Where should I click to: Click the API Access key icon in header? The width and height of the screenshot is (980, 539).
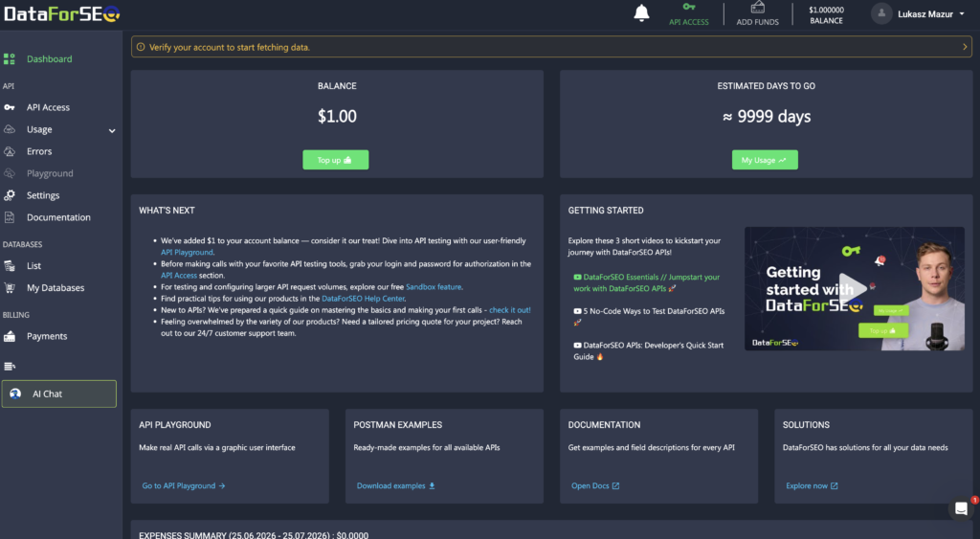click(x=689, y=7)
